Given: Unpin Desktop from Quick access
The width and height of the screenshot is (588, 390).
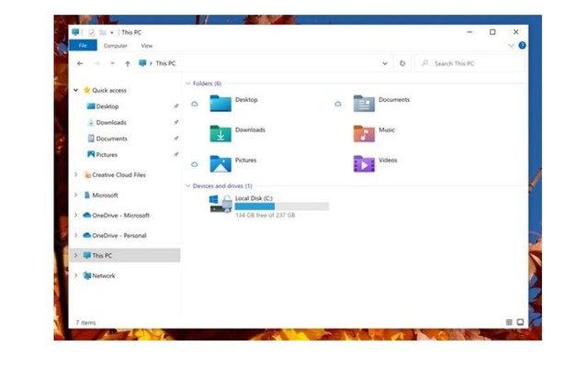Looking at the screenshot, I should click(x=175, y=106).
